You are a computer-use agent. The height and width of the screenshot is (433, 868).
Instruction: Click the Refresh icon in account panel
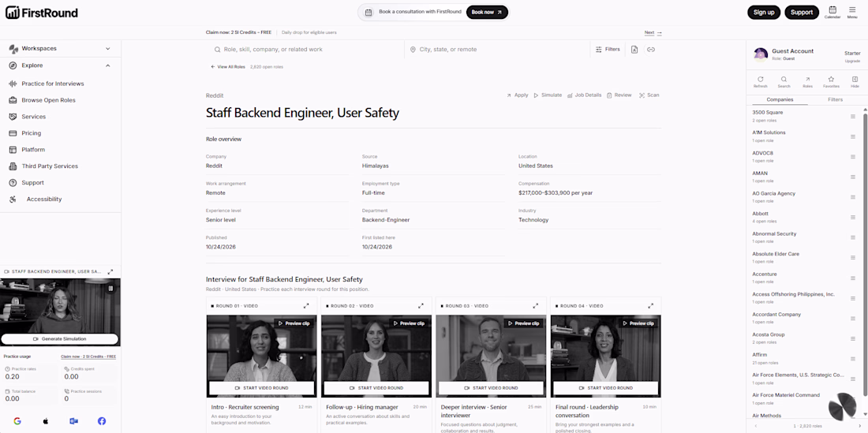tap(761, 82)
